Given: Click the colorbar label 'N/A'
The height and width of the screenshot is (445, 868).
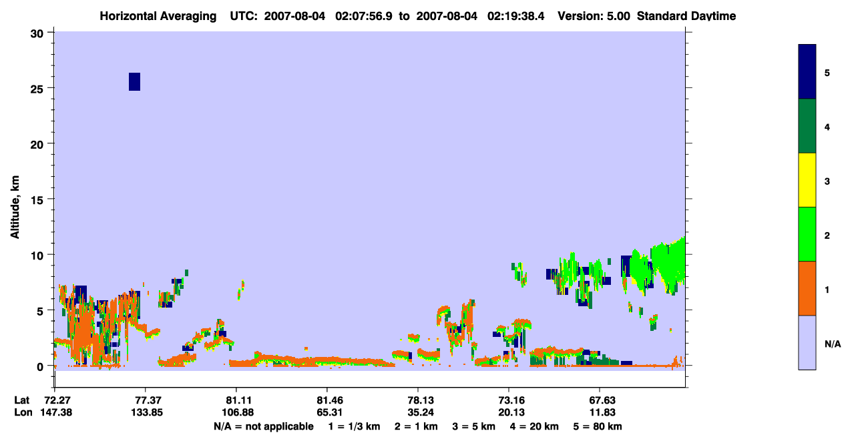Looking at the screenshot, I should click(x=833, y=344).
